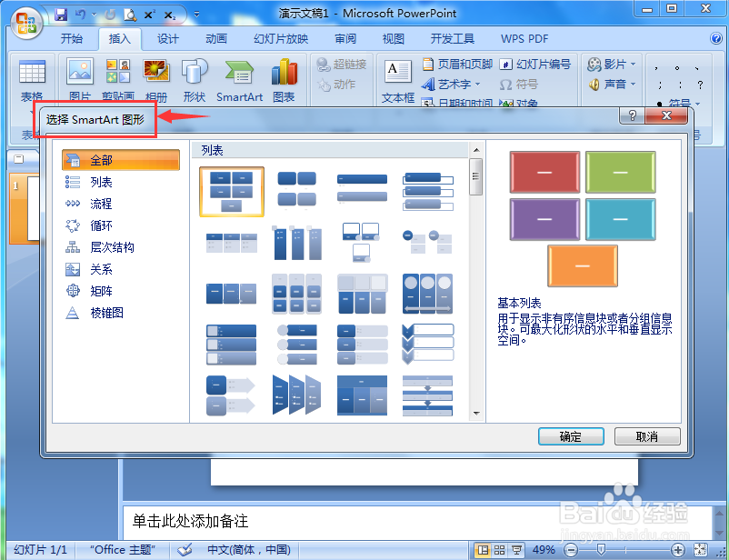Open the 动画 tab

tap(216, 39)
